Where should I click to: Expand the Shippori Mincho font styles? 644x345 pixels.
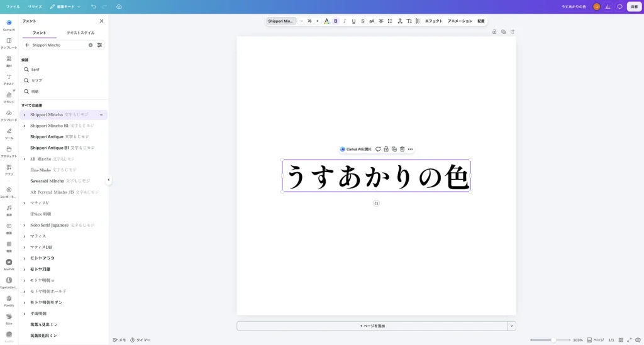(25, 115)
